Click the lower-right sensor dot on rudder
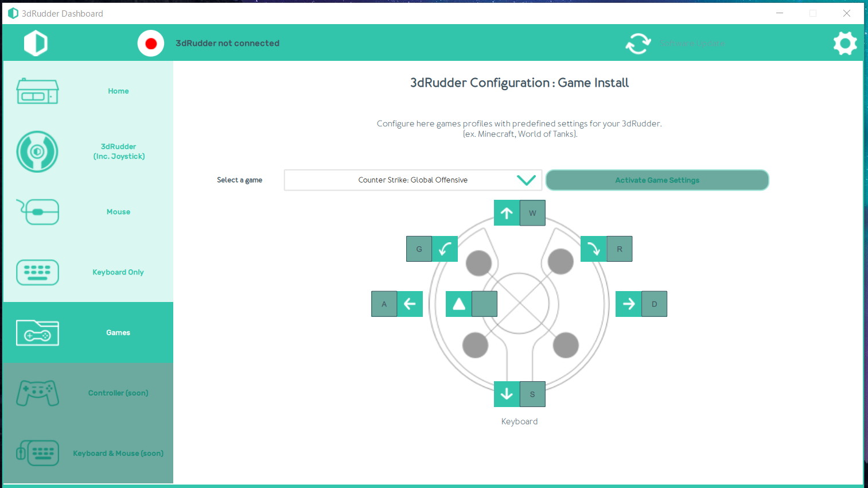The image size is (868, 488). click(566, 345)
